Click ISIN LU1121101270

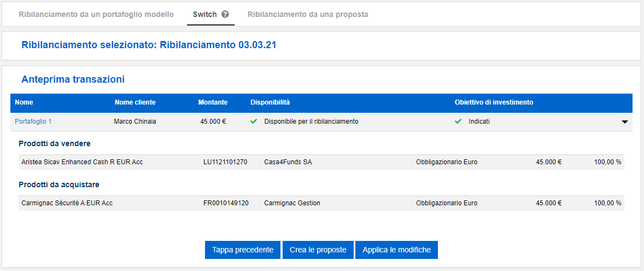point(225,162)
